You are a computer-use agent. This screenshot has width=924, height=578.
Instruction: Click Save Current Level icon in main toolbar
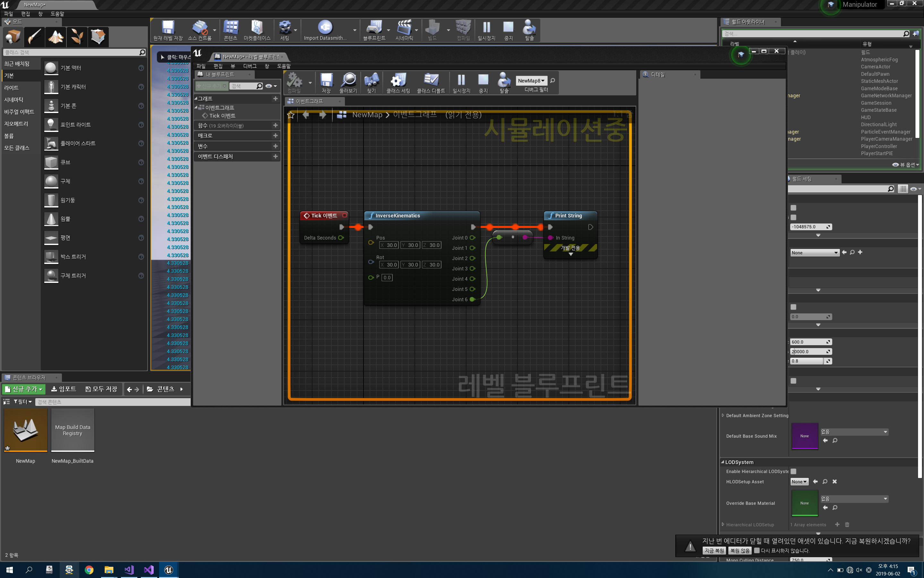tap(168, 28)
